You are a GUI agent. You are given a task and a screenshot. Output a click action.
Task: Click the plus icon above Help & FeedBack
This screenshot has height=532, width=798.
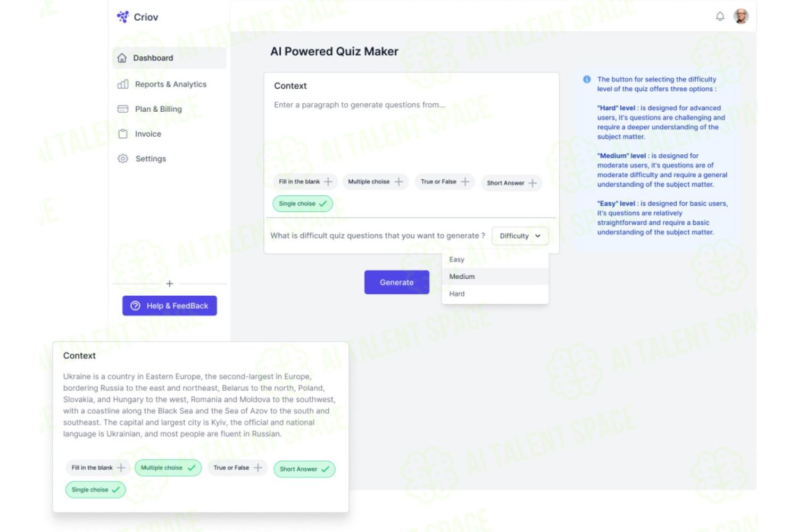click(170, 284)
